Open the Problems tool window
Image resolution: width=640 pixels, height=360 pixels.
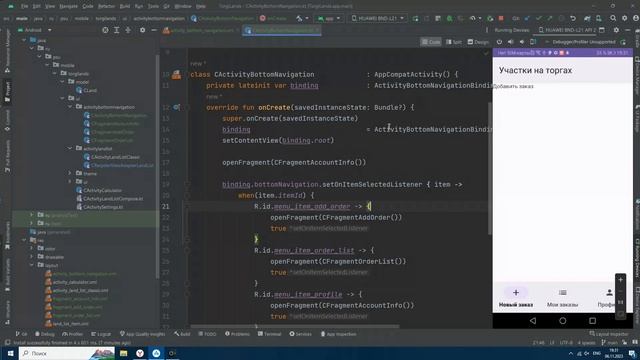(x=237, y=334)
